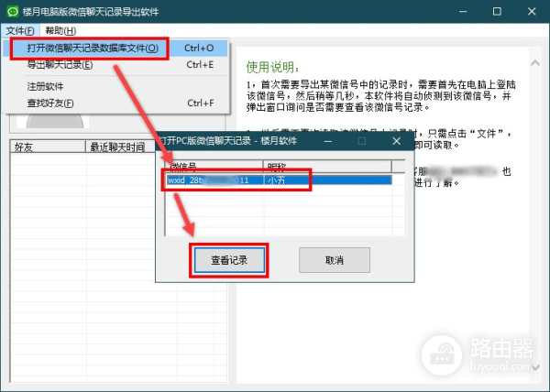The height and width of the screenshot is (392, 550).
Task: Click the 取消 button in the dialog
Action: [x=335, y=260]
